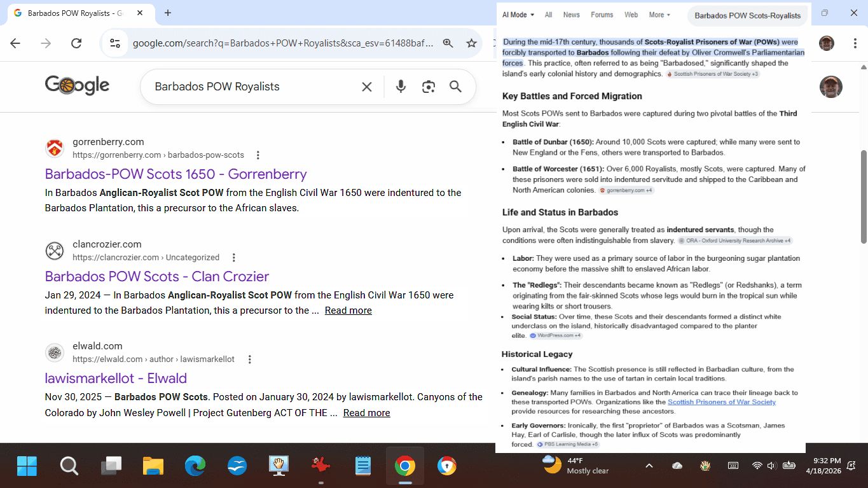Clear the search box with X
This screenshot has height=488, width=868.
[367, 87]
